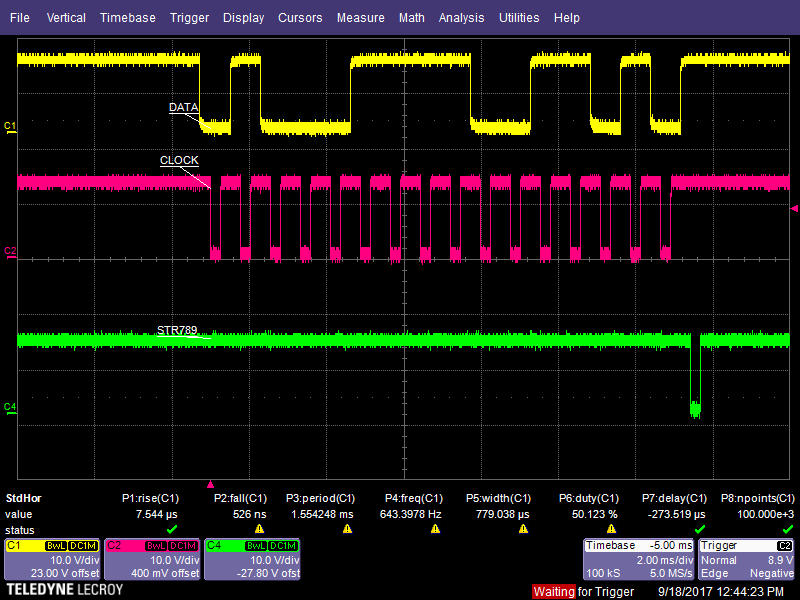Image resolution: width=800 pixels, height=600 pixels.
Task: Open the pink C2 channel descriptor box
Action: (151, 559)
